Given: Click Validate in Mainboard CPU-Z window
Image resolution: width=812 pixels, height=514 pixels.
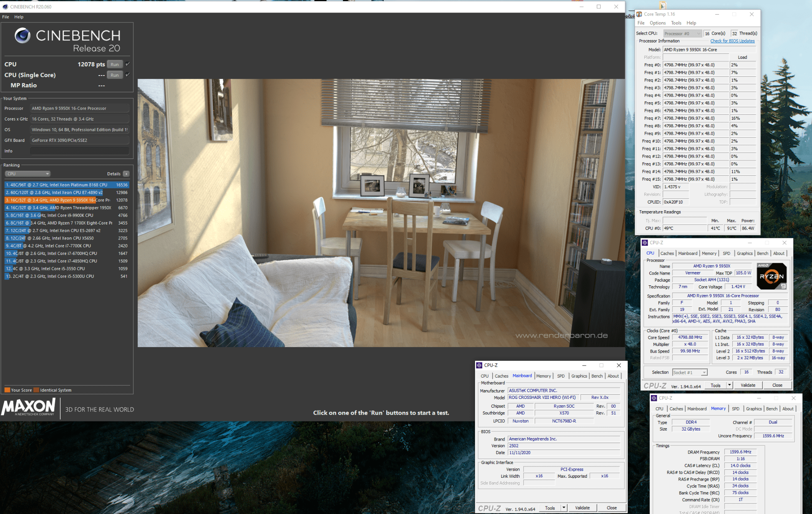Looking at the screenshot, I should [x=582, y=508].
